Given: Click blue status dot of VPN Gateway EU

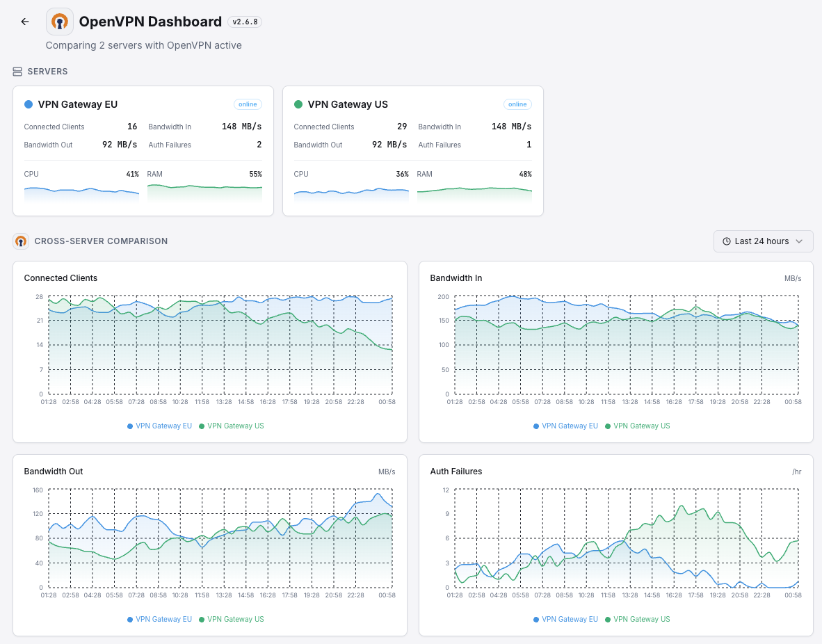Looking at the screenshot, I should (29, 104).
